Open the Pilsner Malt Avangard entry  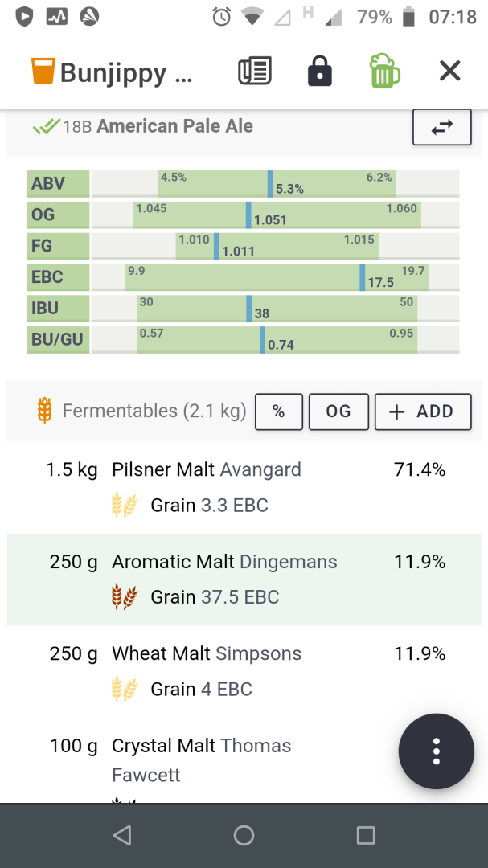(x=207, y=469)
